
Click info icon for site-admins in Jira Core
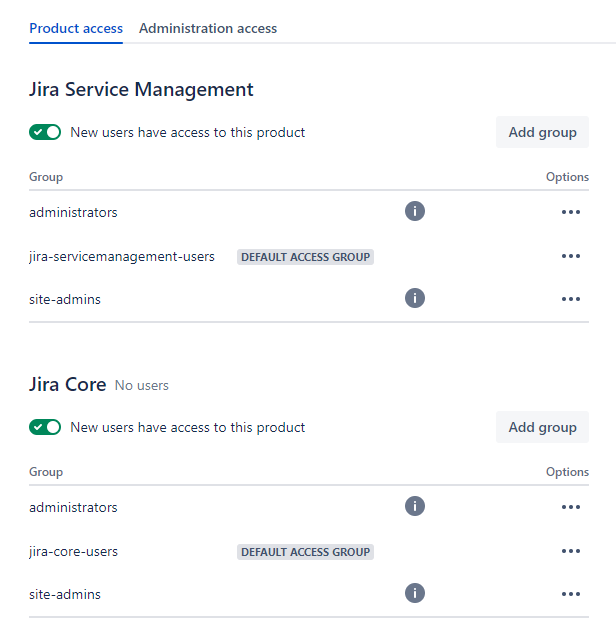[415, 594]
